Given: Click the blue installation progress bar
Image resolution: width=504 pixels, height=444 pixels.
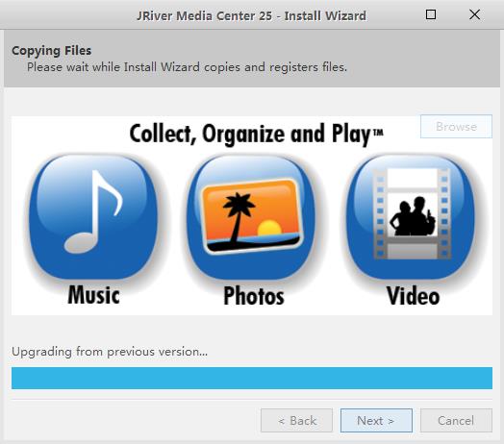Looking at the screenshot, I should click(252, 378).
